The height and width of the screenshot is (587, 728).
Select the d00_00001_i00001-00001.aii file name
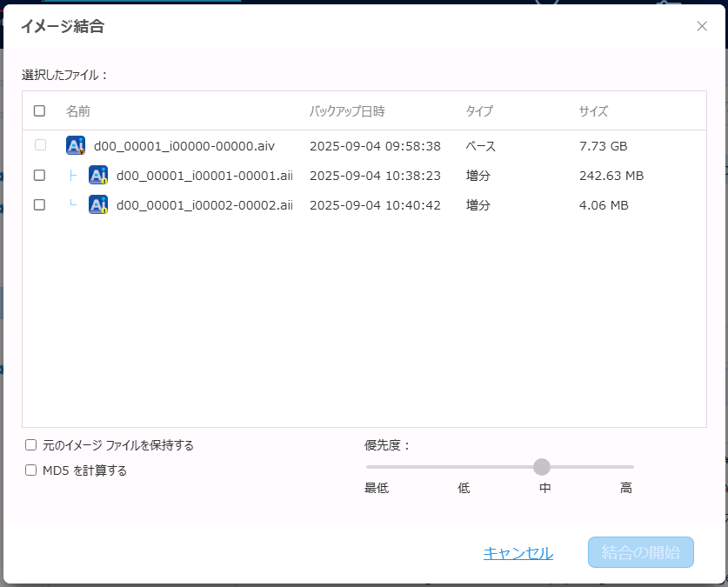point(204,176)
